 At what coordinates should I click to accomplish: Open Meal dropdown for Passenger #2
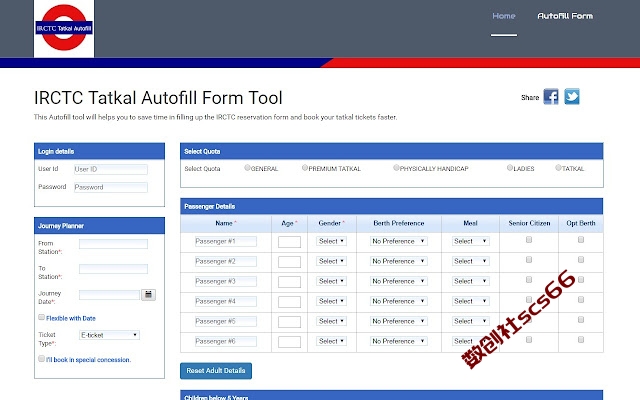coord(470,261)
